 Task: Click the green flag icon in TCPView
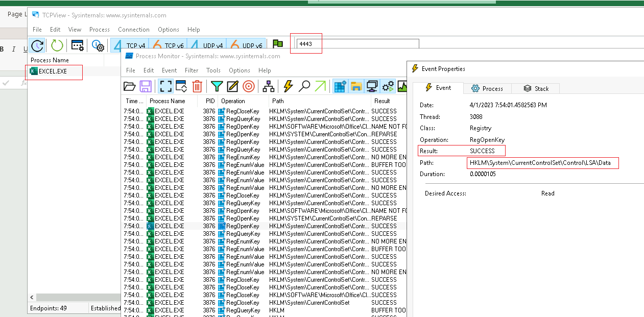pyautogui.click(x=278, y=44)
